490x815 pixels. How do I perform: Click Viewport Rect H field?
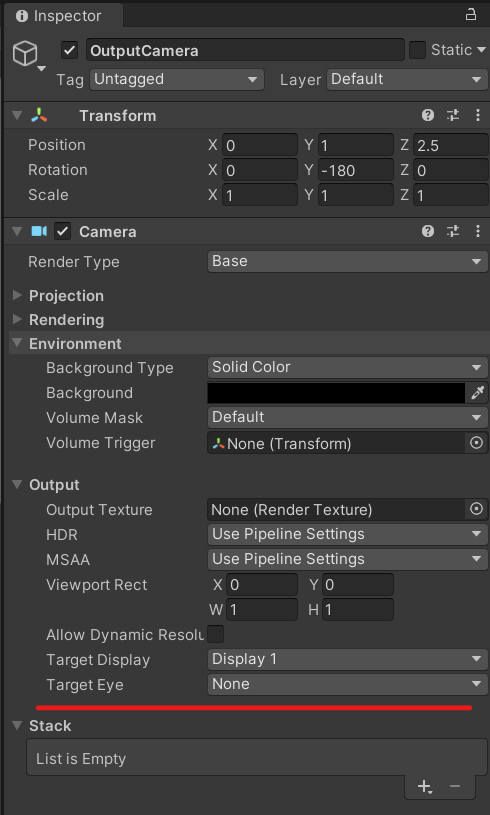[357, 610]
